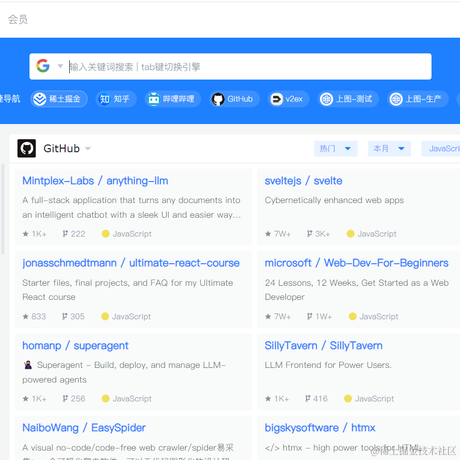This screenshot has height=460, width=460.
Task: Click the yellow JavaScript dot of SillyTavern
Action: coord(348,398)
